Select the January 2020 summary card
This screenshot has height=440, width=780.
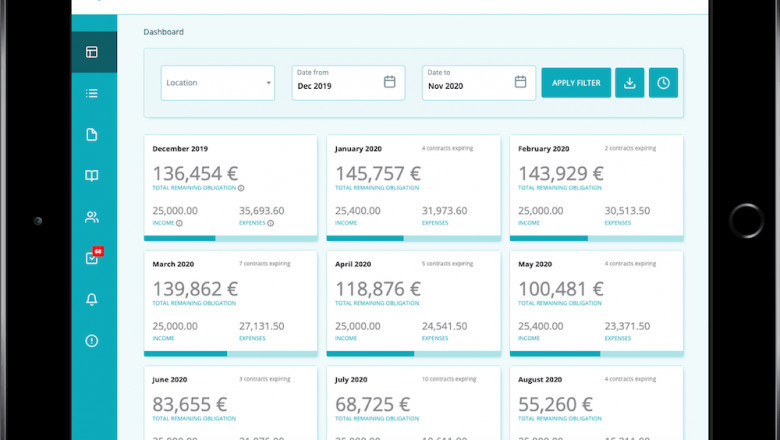point(413,188)
